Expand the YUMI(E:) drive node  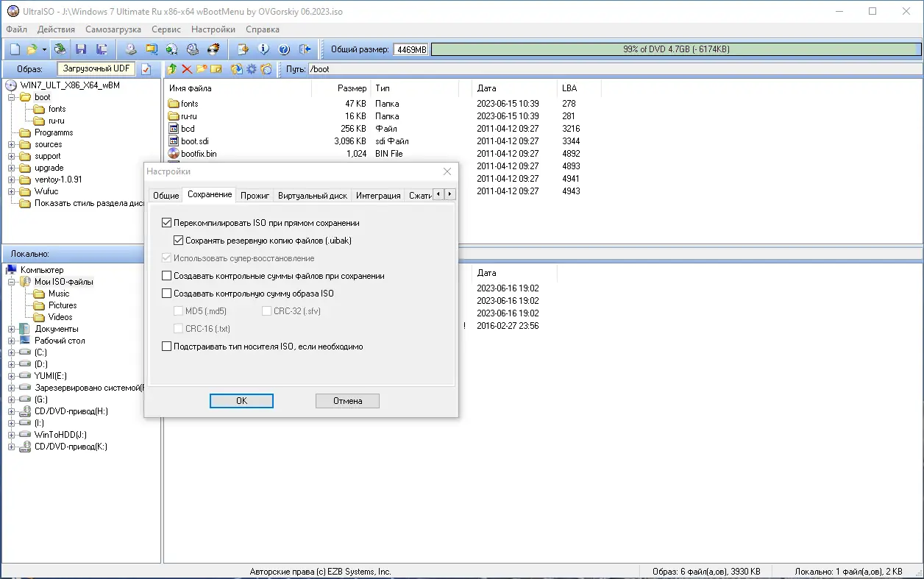[x=12, y=376]
